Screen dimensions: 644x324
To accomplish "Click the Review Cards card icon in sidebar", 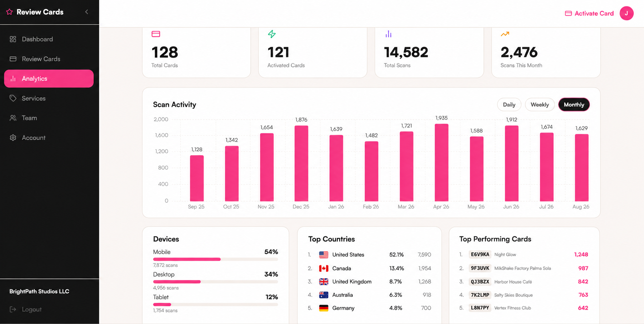I will [13, 59].
